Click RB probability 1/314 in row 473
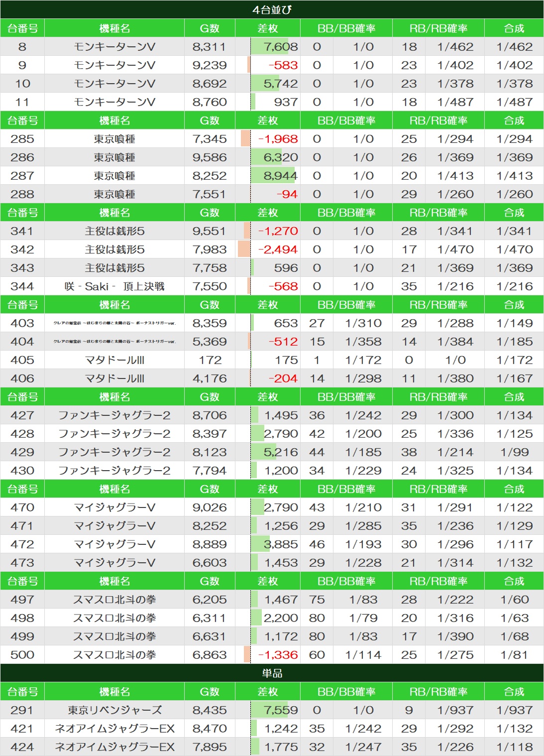544x756 pixels. click(x=455, y=563)
